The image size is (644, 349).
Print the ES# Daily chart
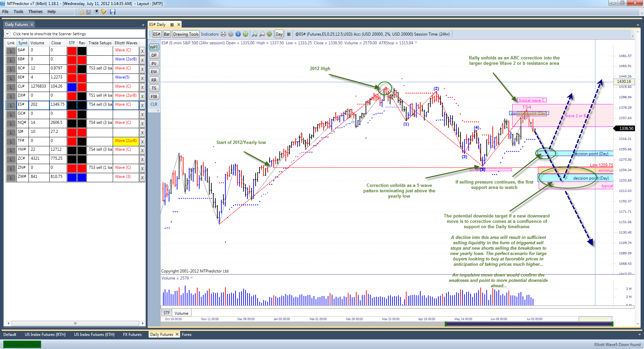(223, 34)
